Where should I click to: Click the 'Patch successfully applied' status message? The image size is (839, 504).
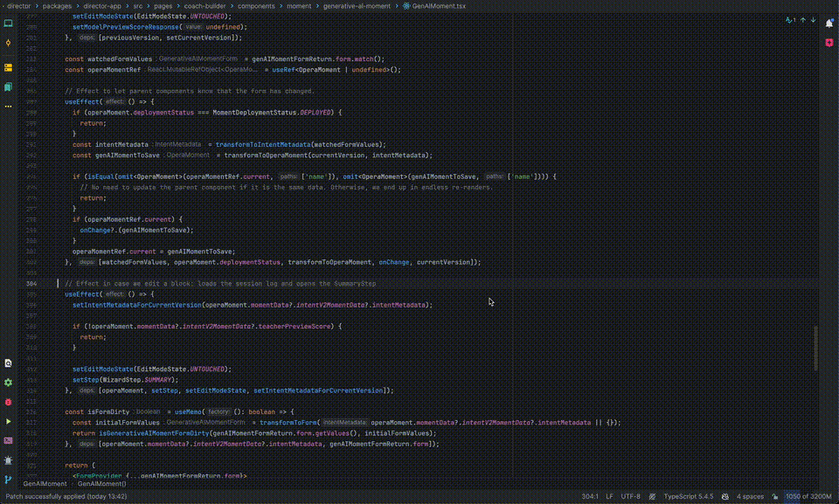66,496
